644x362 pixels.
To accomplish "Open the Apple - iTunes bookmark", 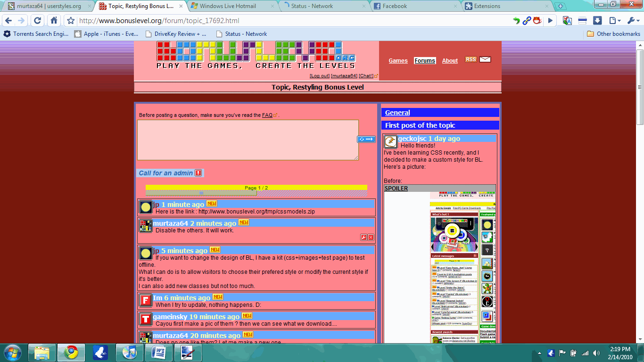I will 106,34.
